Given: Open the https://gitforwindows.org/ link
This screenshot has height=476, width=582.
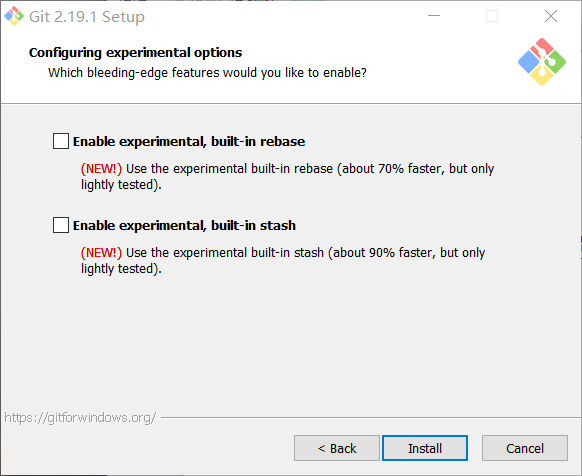Looking at the screenshot, I should [80, 418].
